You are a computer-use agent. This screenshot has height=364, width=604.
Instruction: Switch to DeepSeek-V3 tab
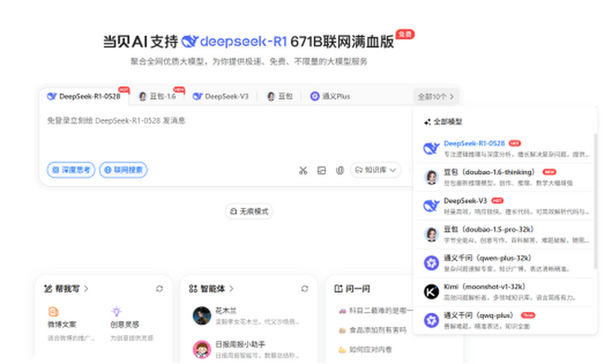pyautogui.click(x=220, y=96)
